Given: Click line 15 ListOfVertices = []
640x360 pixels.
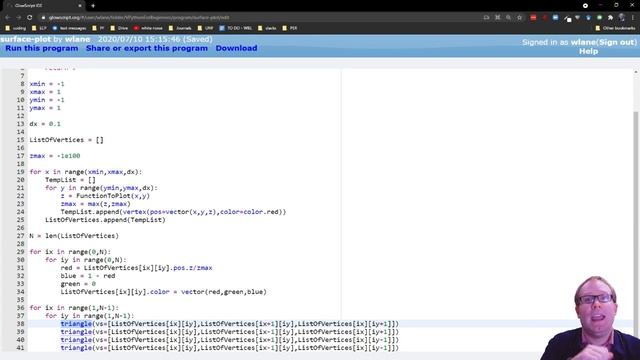Looking at the screenshot, I should (x=67, y=140).
